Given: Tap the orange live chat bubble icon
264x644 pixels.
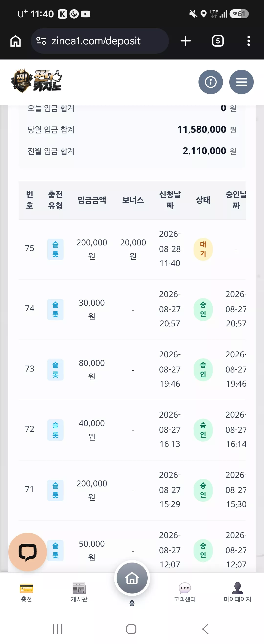Looking at the screenshot, I should (28, 552).
